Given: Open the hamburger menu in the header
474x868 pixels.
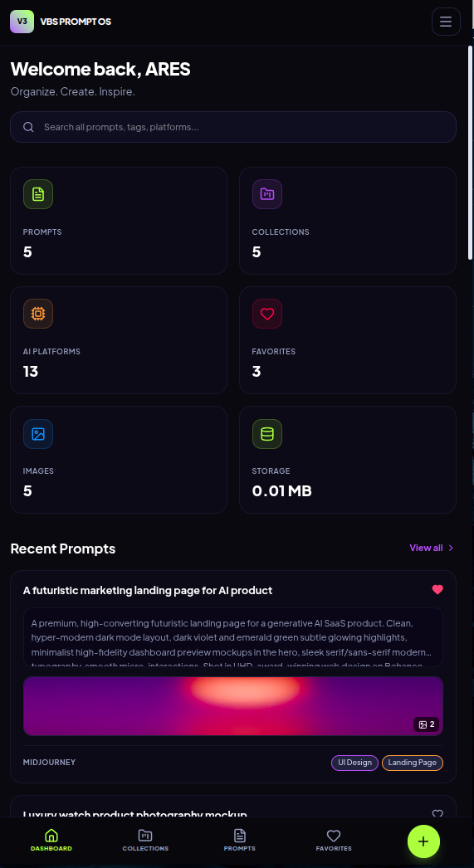Looking at the screenshot, I should tap(446, 22).
